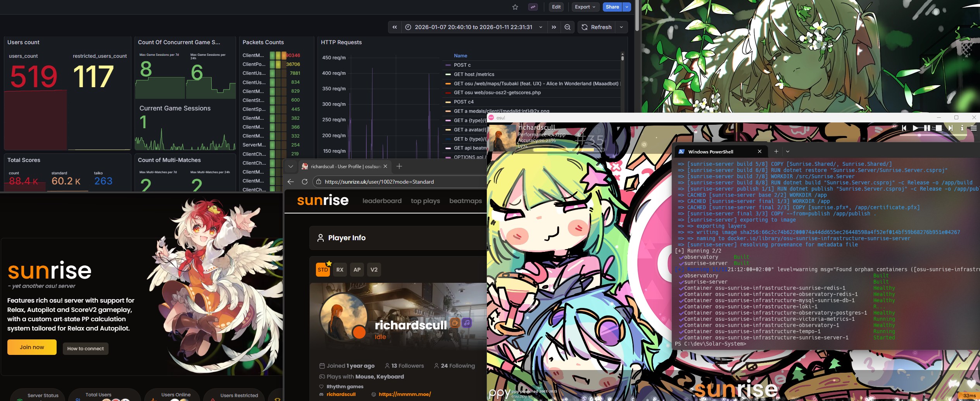Screen dimensions: 980x401
Task: Focus the sunrize.uk address bar
Action: [399, 182]
